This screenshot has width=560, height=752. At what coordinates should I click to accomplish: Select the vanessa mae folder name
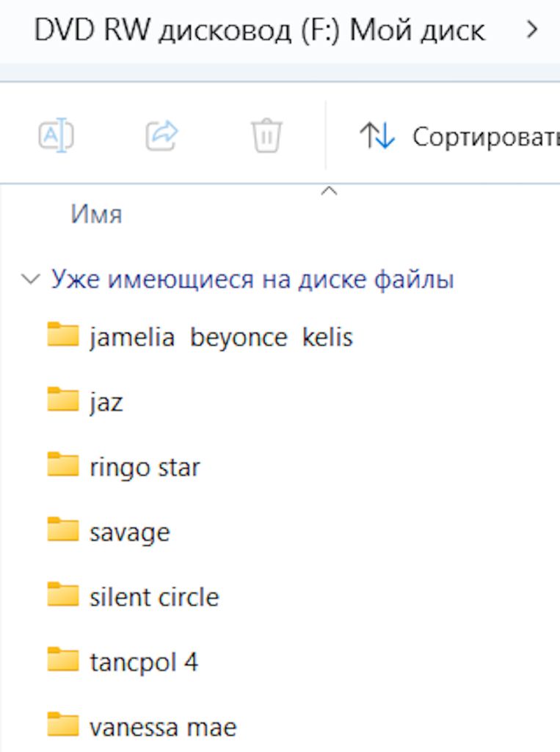pyautogui.click(x=163, y=728)
